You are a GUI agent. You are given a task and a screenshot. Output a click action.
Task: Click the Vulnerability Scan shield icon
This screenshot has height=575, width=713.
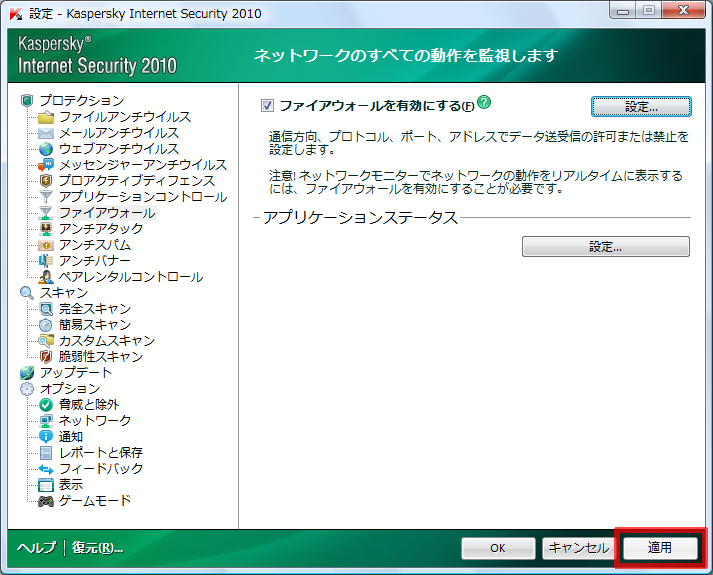[x=46, y=357]
